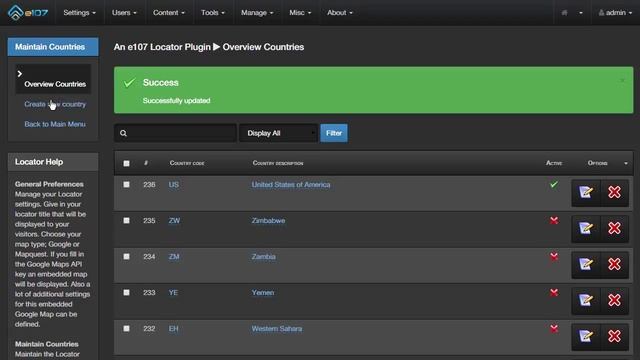640x360 pixels.
Task: Click the Maintain Countries panel heading
Action: point(53,47)
